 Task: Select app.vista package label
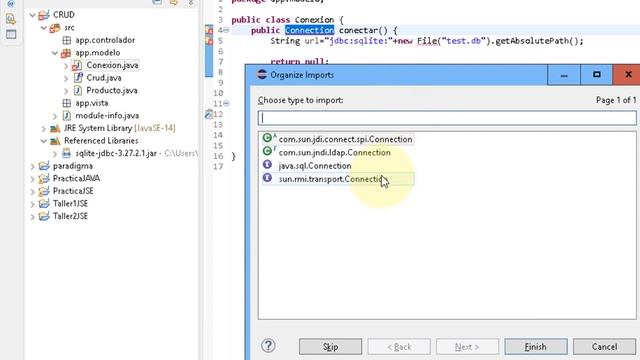91,103
